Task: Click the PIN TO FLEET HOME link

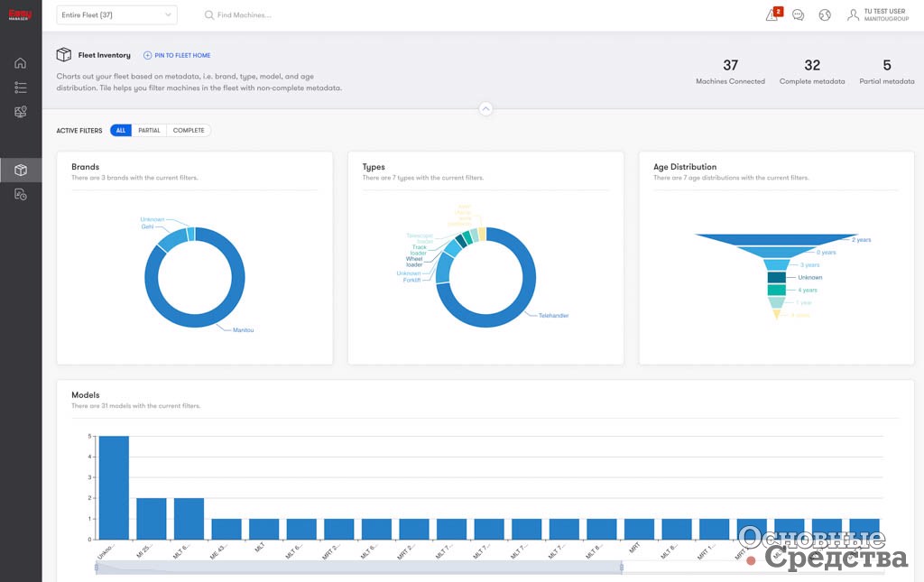Action: tap(182, 55)
